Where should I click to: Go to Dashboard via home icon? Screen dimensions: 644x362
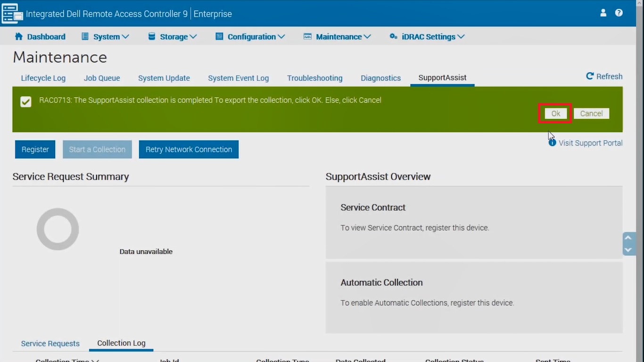coord(19,37)
